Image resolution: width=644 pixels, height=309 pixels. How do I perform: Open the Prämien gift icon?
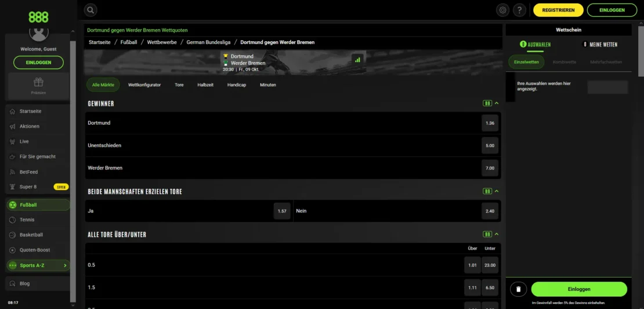pyautogui.click(x=38, y=82)
